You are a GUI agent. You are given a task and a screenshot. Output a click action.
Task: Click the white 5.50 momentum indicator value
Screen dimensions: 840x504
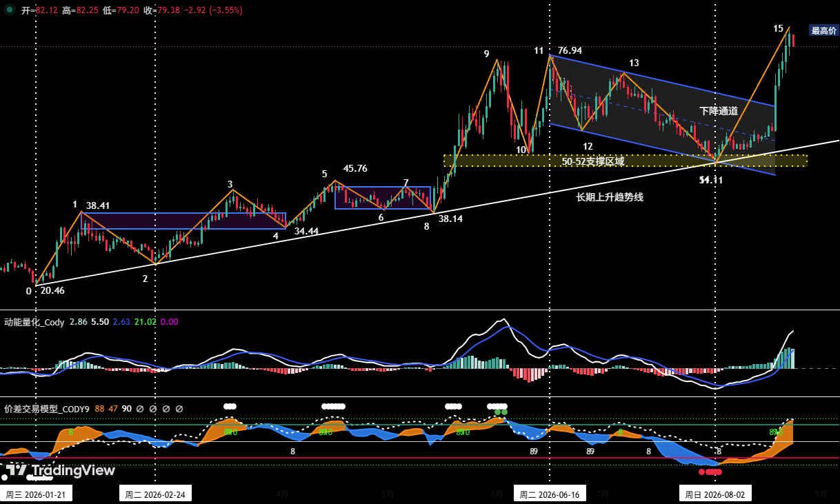click(x=100, y=322)
